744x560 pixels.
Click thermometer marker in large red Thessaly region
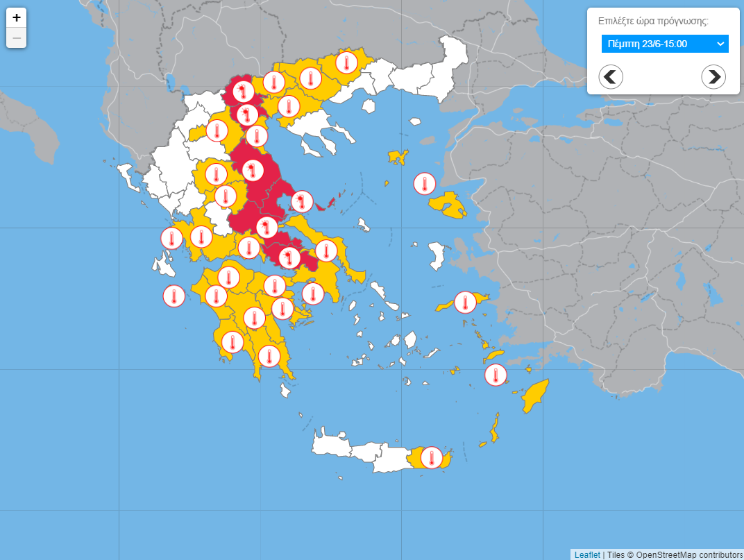253,169
